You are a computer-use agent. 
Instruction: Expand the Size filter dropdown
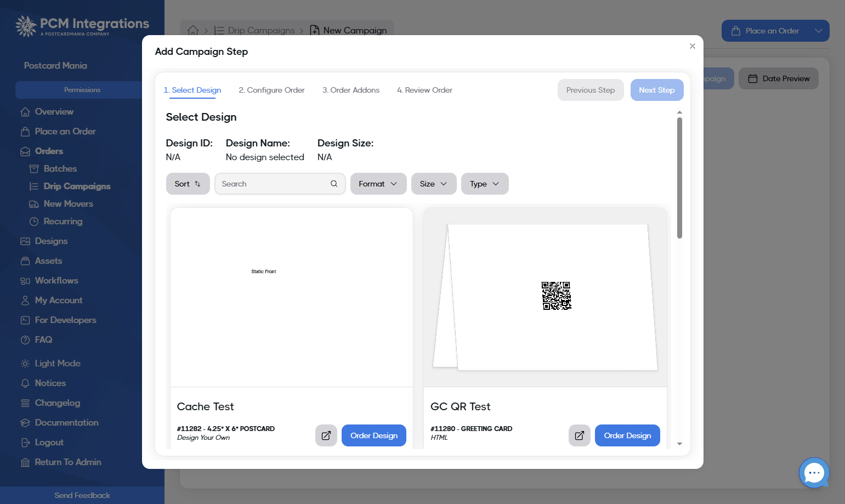click(x=434, y=184)
